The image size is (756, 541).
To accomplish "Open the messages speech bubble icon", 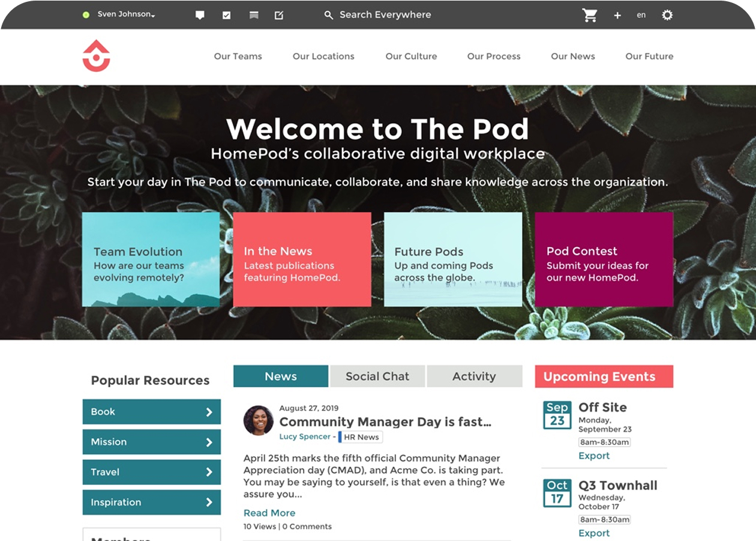I will pyautogui.click(x=200, y=15).
